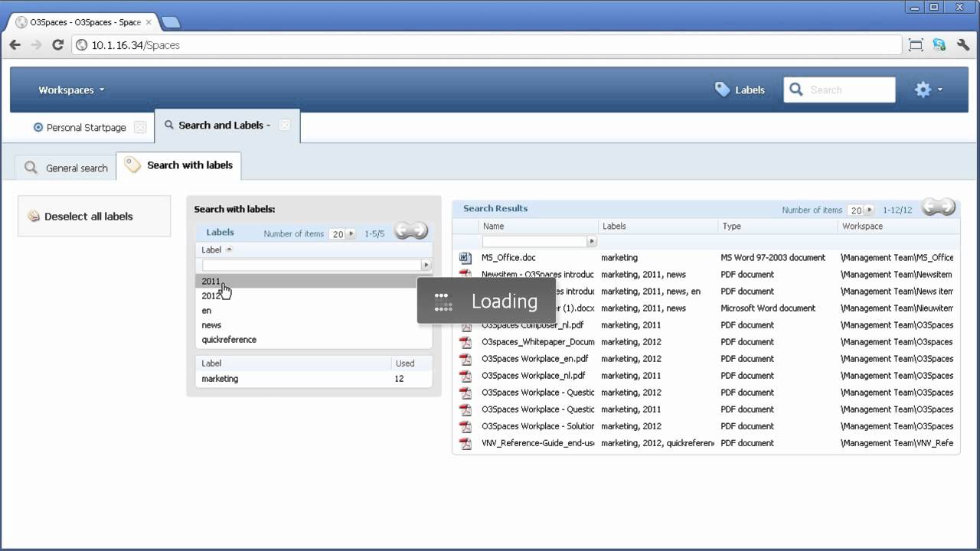Click PDF icon of O3Spaces Workplace_nl.pdf
The height and width of the screenshot is (551, 980).
coord(465,376)
